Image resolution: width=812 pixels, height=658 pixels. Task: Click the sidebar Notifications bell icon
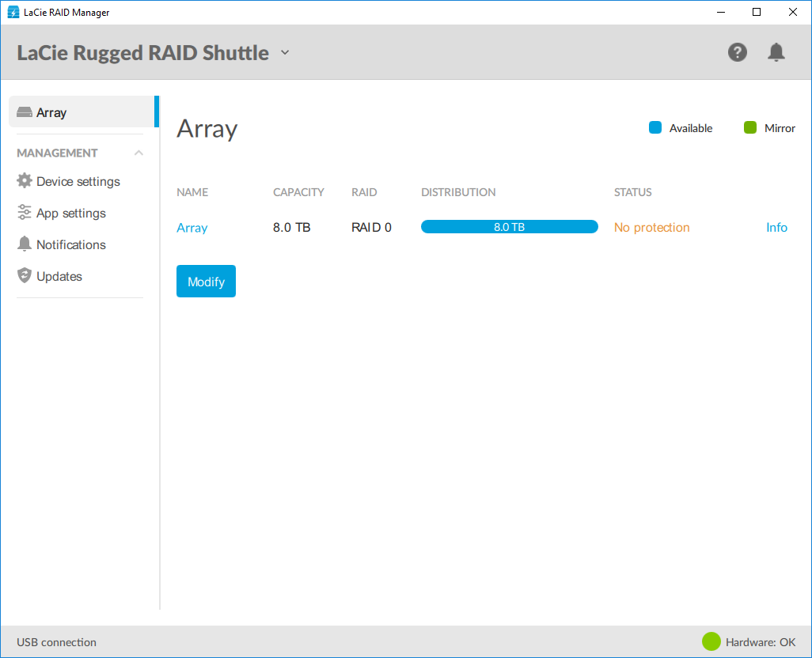[25, 244]
